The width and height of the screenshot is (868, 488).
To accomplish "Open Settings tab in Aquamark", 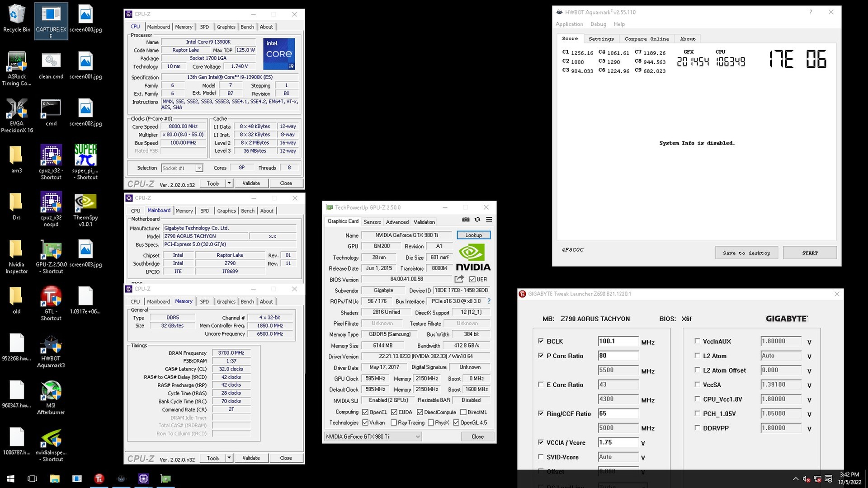I will [x=601, y=39].
